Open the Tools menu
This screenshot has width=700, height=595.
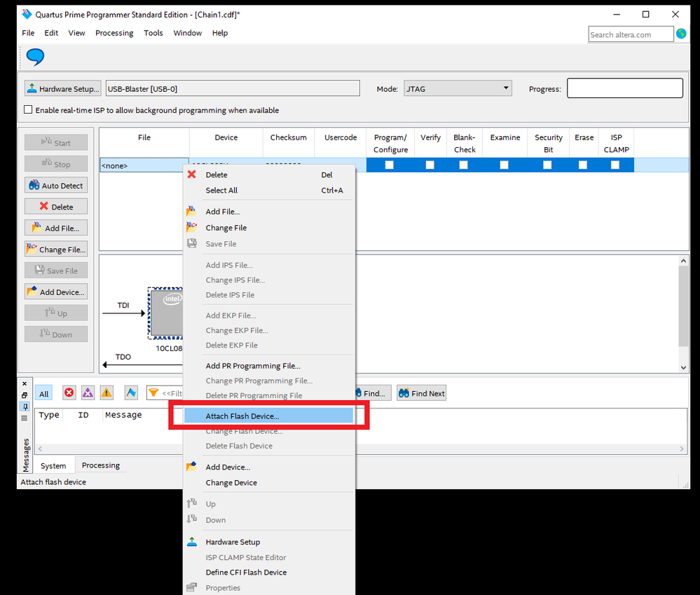pos(153,33)
